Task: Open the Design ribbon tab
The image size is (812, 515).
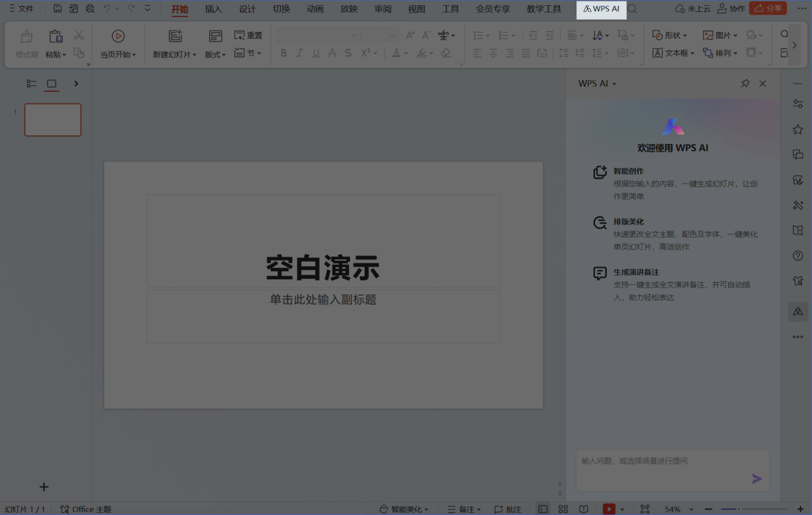Action: click(x=247, y=9)
